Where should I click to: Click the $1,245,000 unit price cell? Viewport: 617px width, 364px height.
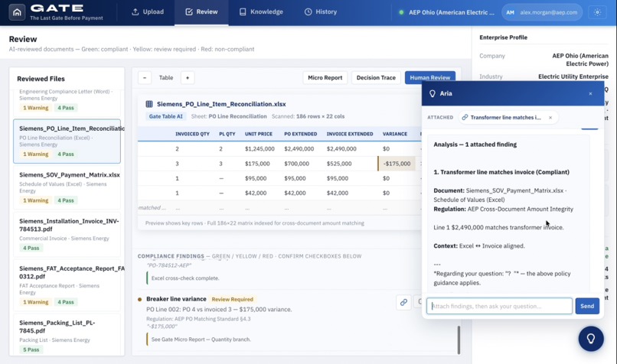[260, 149]
